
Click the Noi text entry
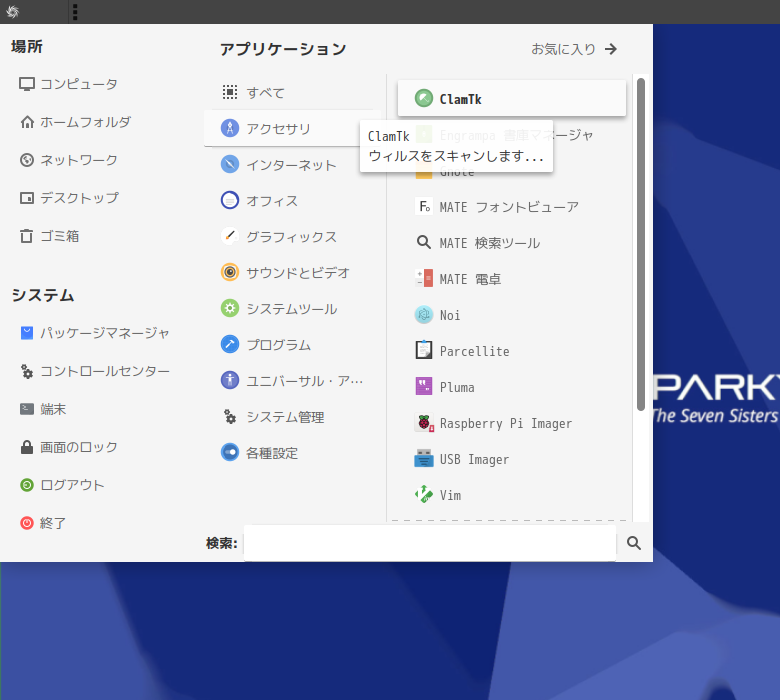pyautogui.click(x=450, y=315)
